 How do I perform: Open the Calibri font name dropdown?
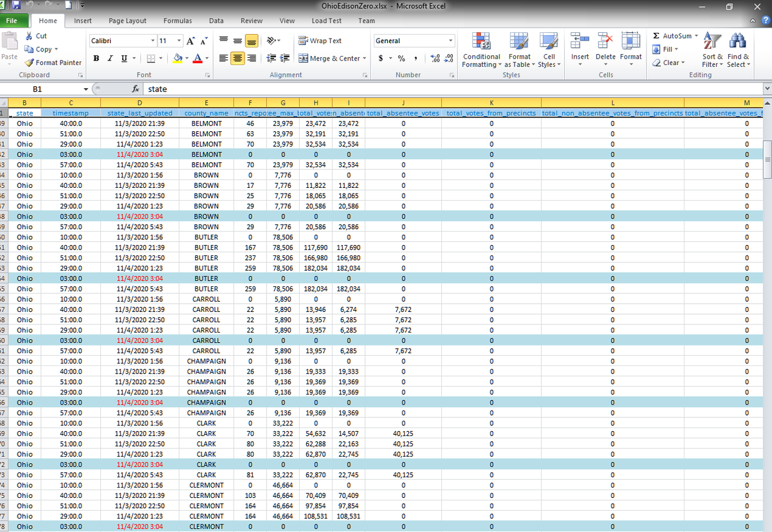coord(152,41)
